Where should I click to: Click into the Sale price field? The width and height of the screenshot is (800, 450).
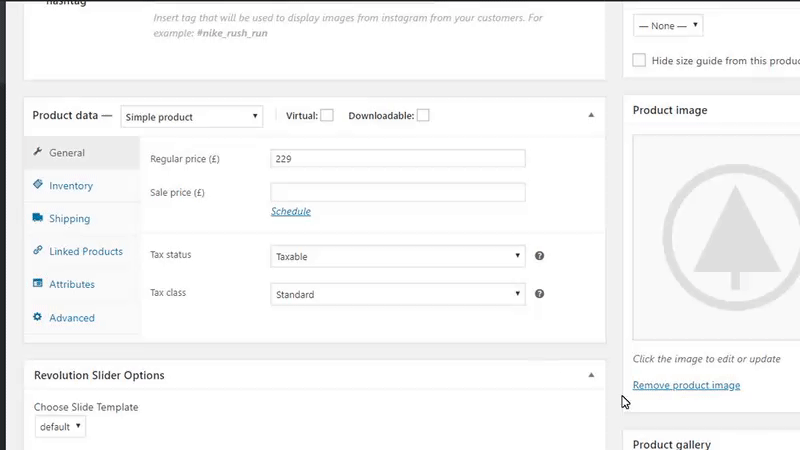(398, 192)
